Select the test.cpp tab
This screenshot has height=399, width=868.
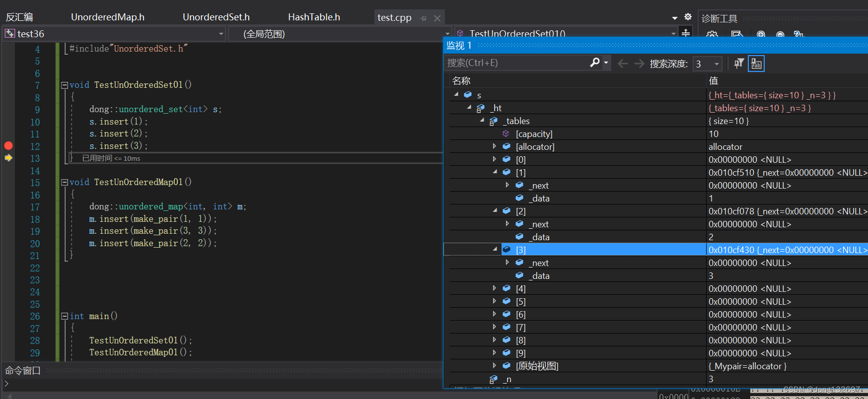tap(394, 18)
